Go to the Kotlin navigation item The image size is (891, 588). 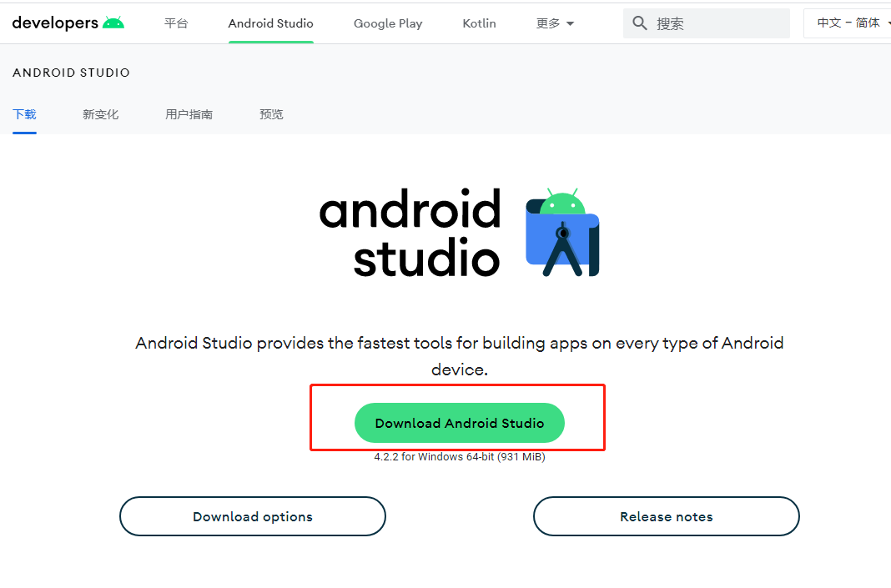coord(479,23)
